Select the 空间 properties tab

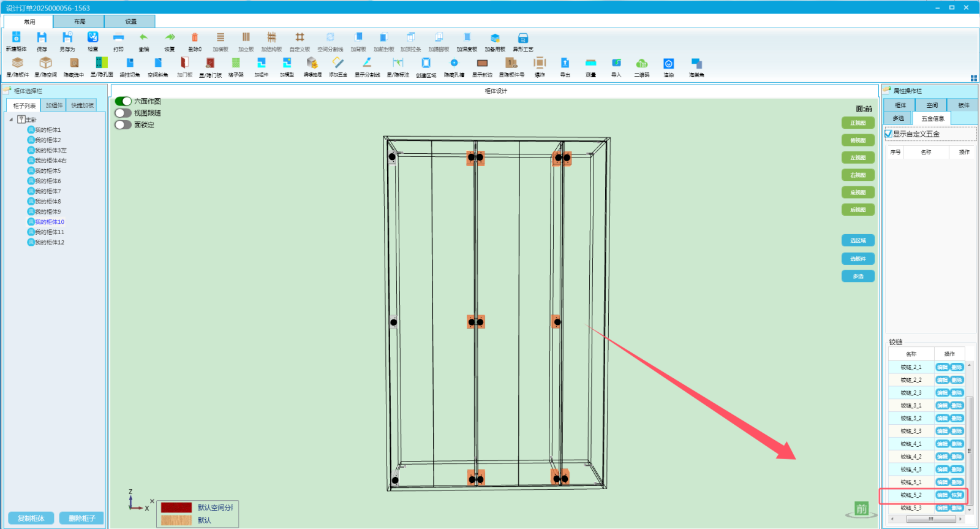coord(932,105)
